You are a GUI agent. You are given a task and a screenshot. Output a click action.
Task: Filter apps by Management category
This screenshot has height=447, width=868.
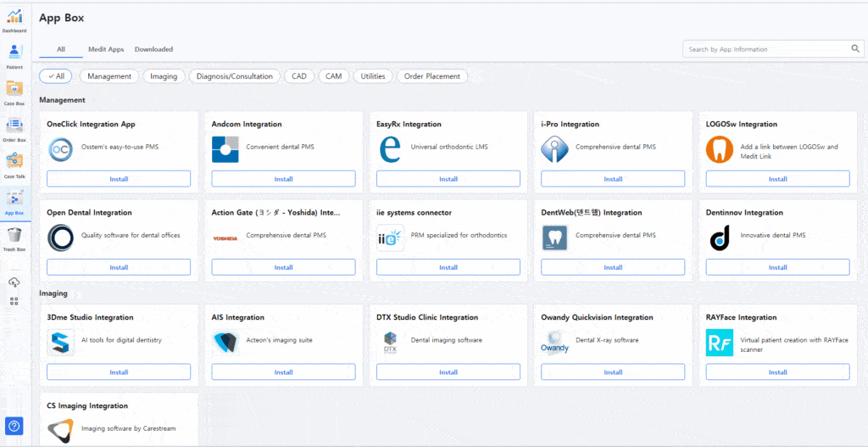click(109, 76)
